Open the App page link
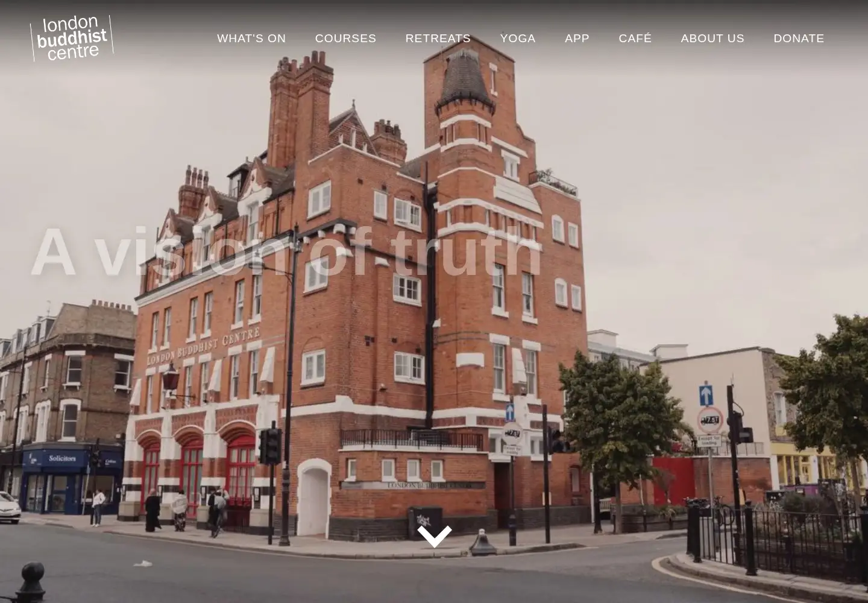 point(577,38)
